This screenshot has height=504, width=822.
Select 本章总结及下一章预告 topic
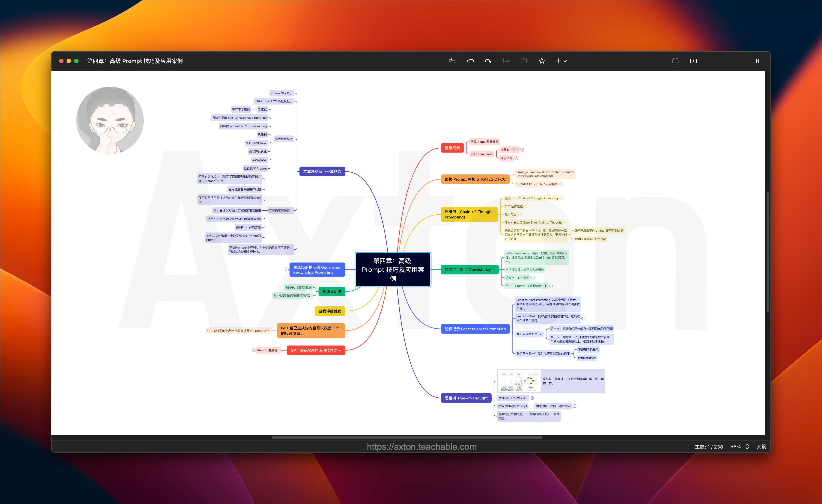tap(322, 171)
